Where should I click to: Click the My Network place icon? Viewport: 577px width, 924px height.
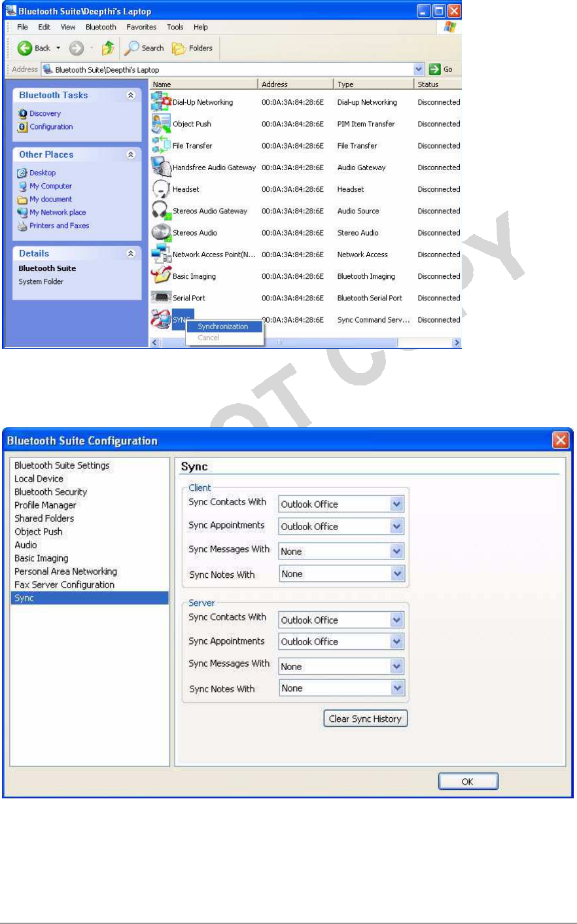22,213
